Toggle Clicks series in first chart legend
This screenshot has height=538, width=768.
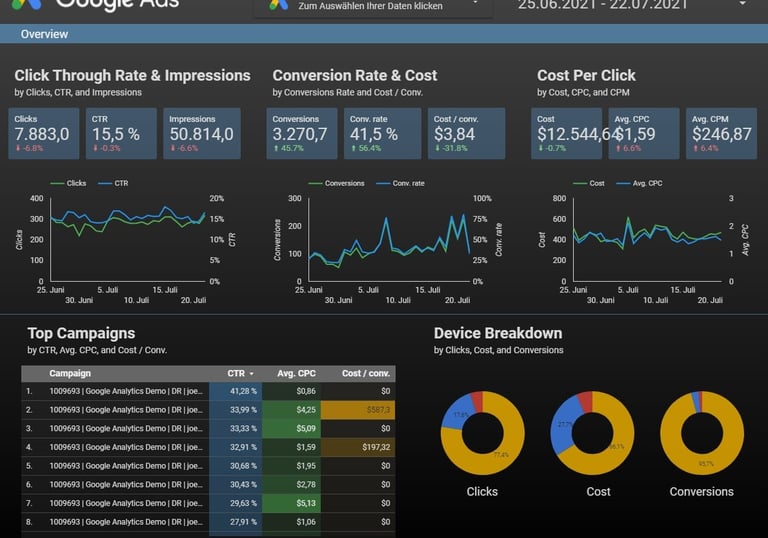point(68,183)
